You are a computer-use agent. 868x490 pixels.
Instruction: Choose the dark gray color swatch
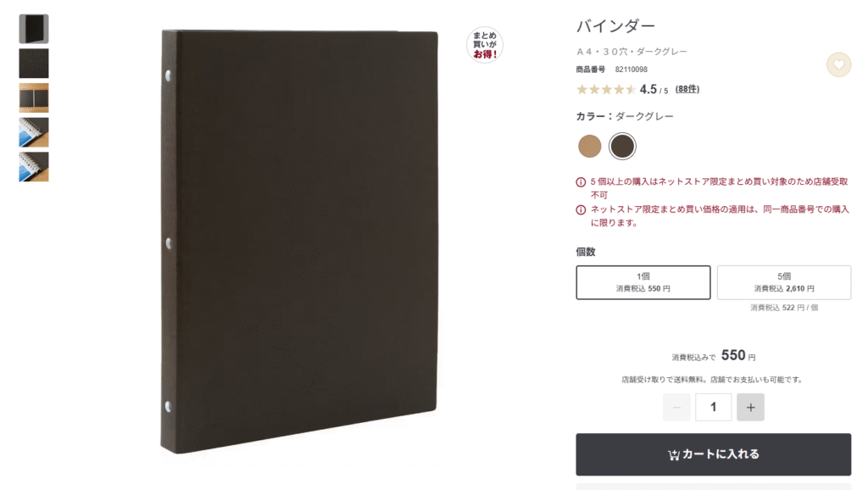(x=622, y=146)
